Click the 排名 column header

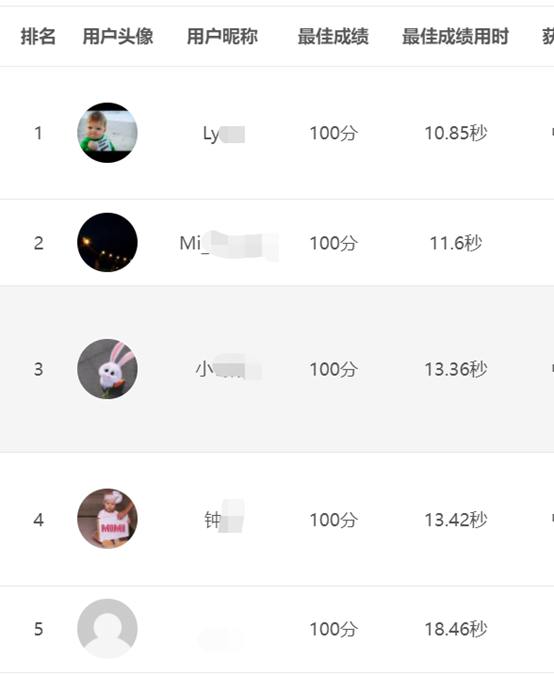[x=38, y=36]
